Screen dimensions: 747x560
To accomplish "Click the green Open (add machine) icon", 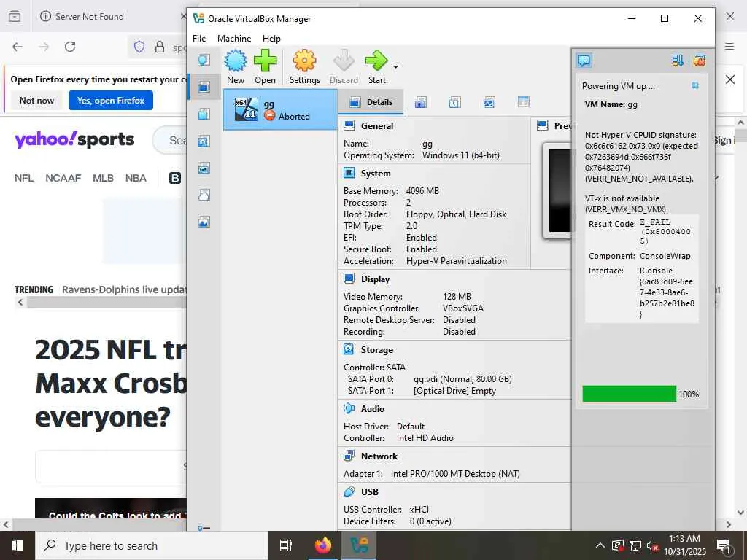I will tap(265, 61).
